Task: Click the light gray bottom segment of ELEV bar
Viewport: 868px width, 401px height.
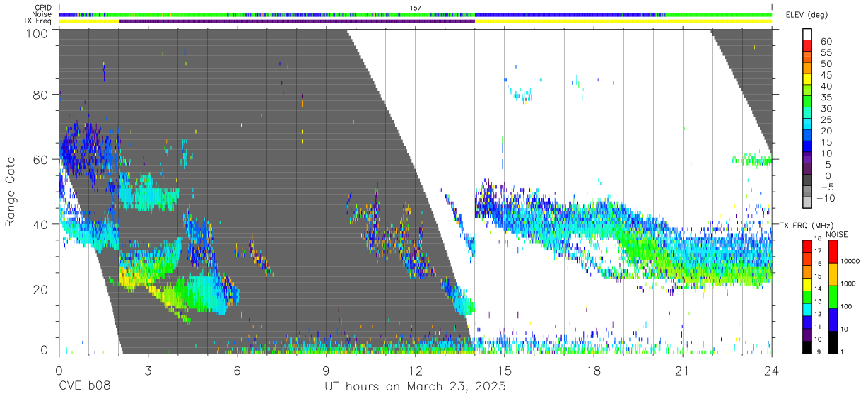Action: (807, 202)
